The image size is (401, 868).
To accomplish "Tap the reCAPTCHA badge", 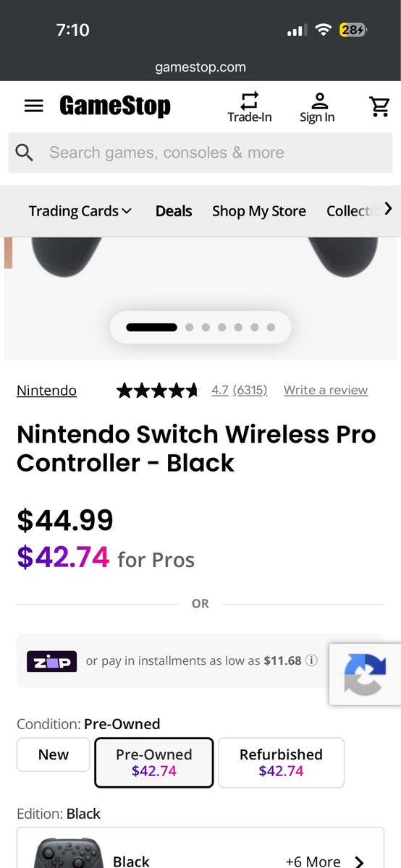I will tap(365, 674).
